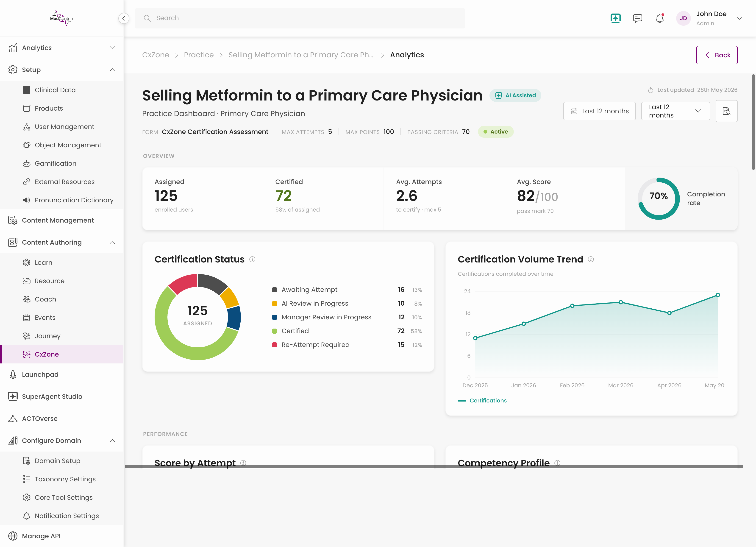Open Pronunciation Dictionary in sidebar
The width and height of the screenshot is (756, 547).
(x=62, y=200)
